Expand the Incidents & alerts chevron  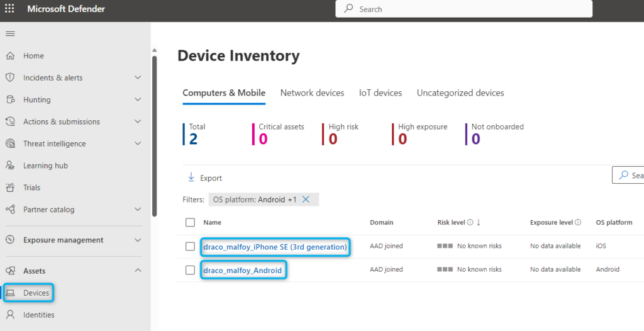(x=138, y=77)
